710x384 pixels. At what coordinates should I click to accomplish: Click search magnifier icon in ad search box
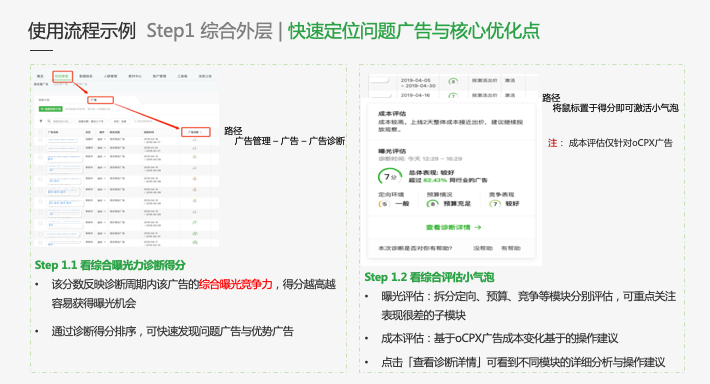(49, 121)
